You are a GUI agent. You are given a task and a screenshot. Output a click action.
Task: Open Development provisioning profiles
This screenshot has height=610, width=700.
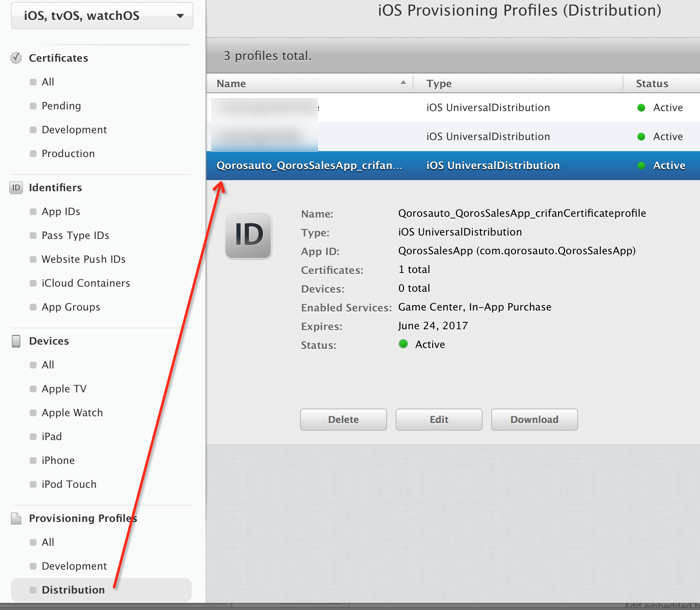pyautogui.click(x=74, y=566)
